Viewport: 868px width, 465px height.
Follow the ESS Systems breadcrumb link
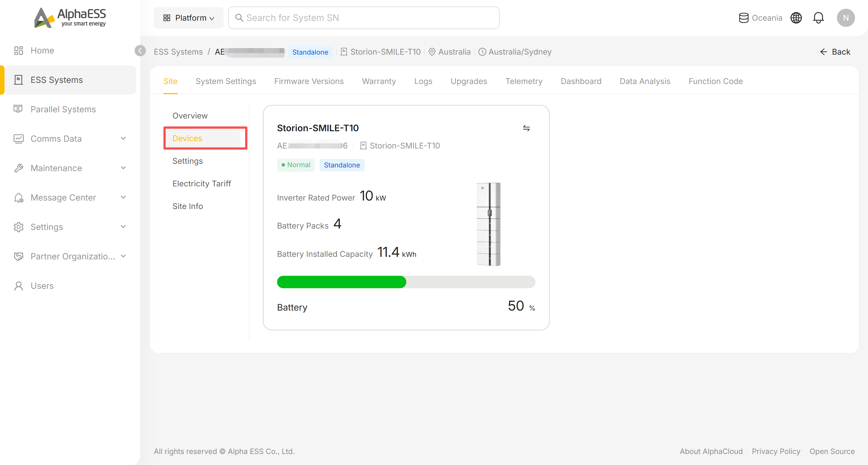coord(178,52)
